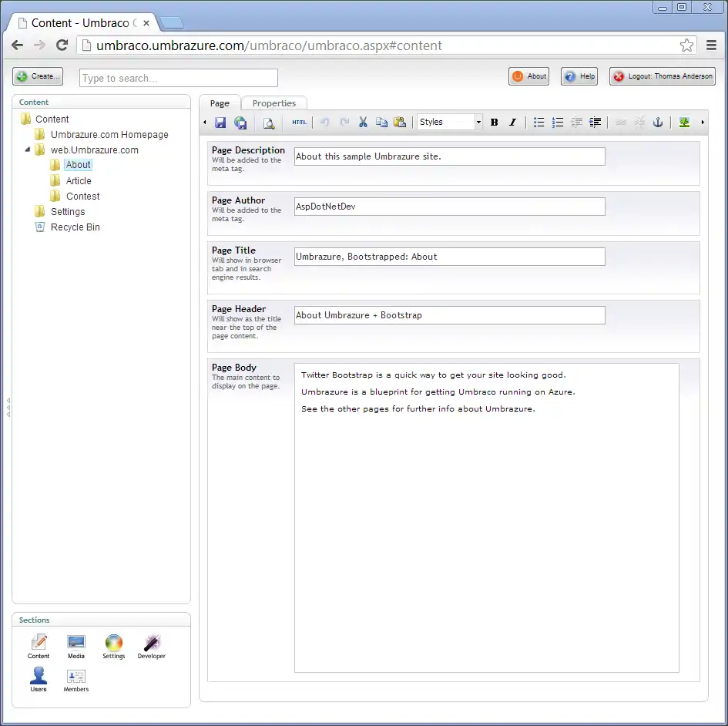Click the bookmark star icon
Viewport: 728px width, 726px height.
coord(686,45)
